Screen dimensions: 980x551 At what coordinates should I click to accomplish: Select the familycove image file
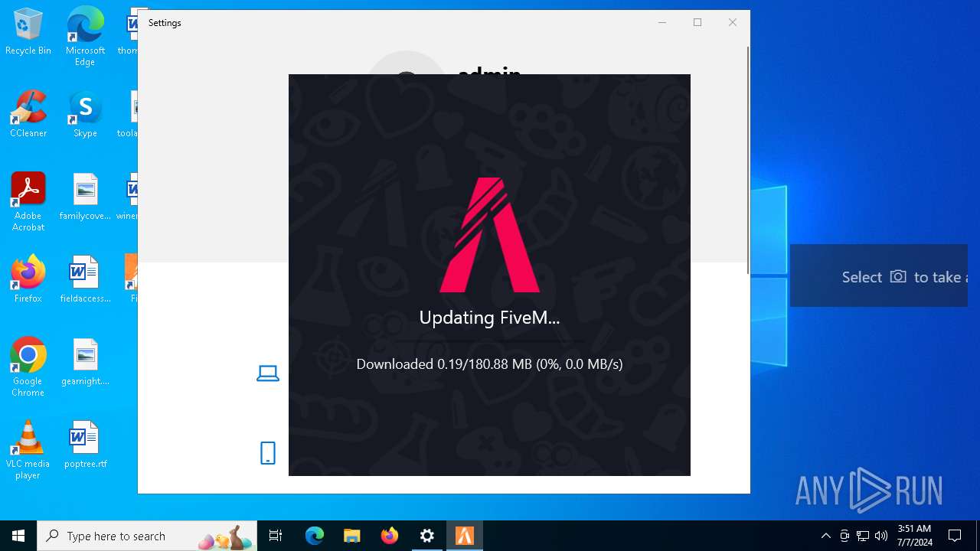point(85,197)
